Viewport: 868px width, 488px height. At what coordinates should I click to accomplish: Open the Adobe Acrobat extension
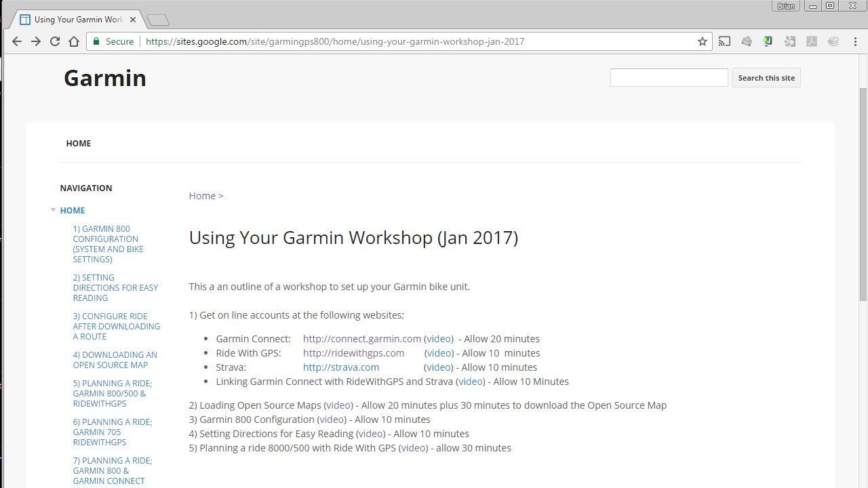(812, 41)
